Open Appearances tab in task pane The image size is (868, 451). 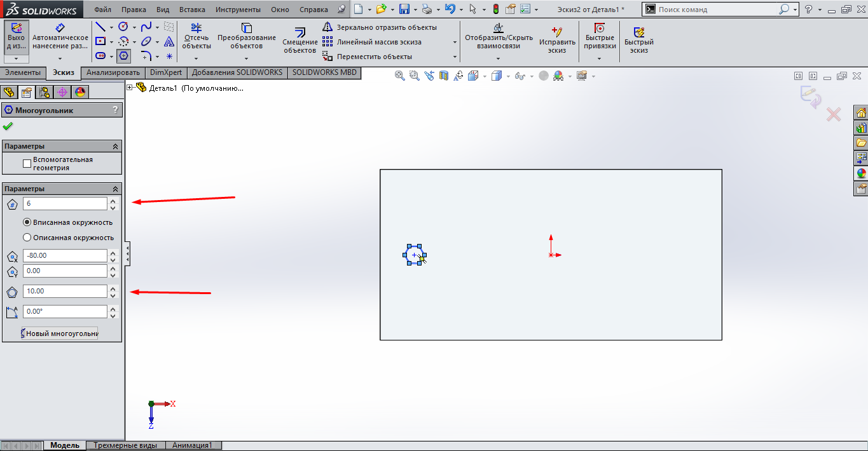pos(862,173)
